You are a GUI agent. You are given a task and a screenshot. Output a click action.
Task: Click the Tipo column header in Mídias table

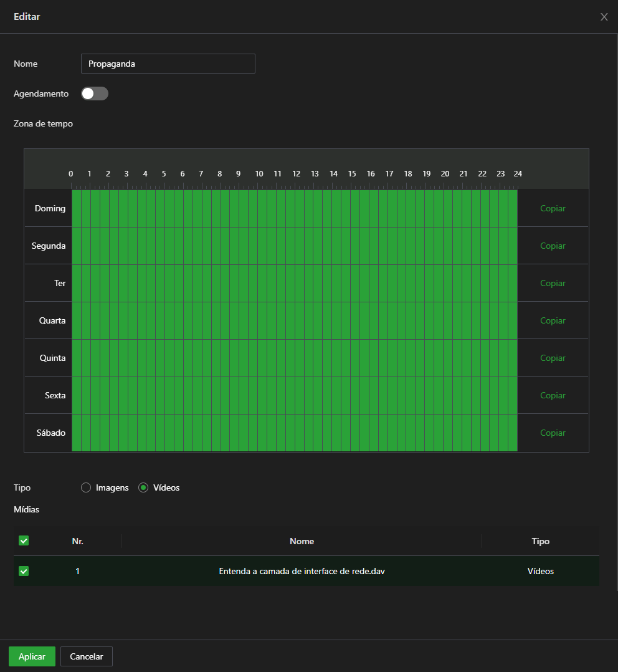coord(541,541)
